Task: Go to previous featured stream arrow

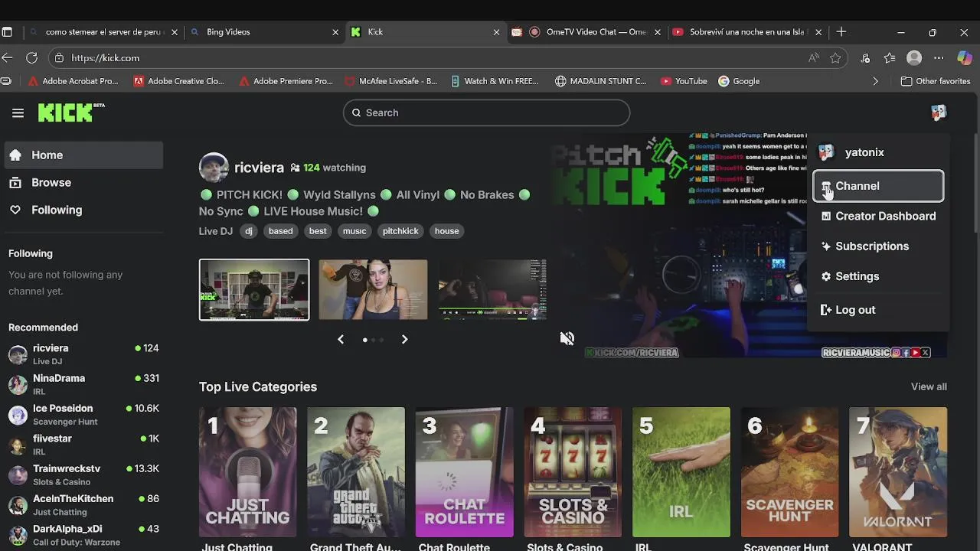Action: 341,339
